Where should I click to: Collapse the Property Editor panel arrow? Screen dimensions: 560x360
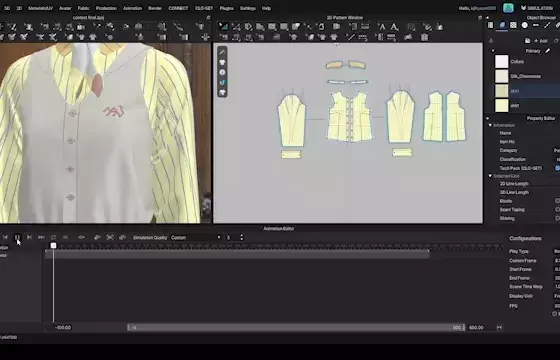coord(488,118)
